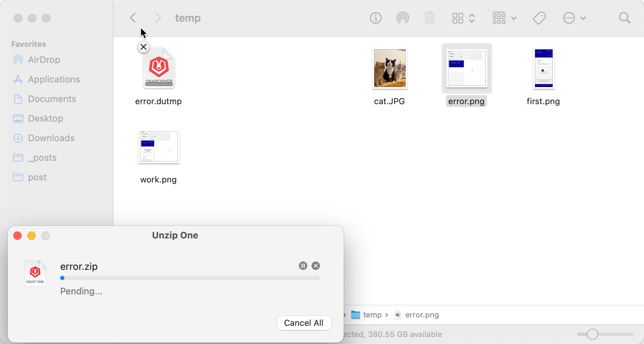Expand the icon size chevrons next to grid view
The image size is (644, 344).
point(472,18)
